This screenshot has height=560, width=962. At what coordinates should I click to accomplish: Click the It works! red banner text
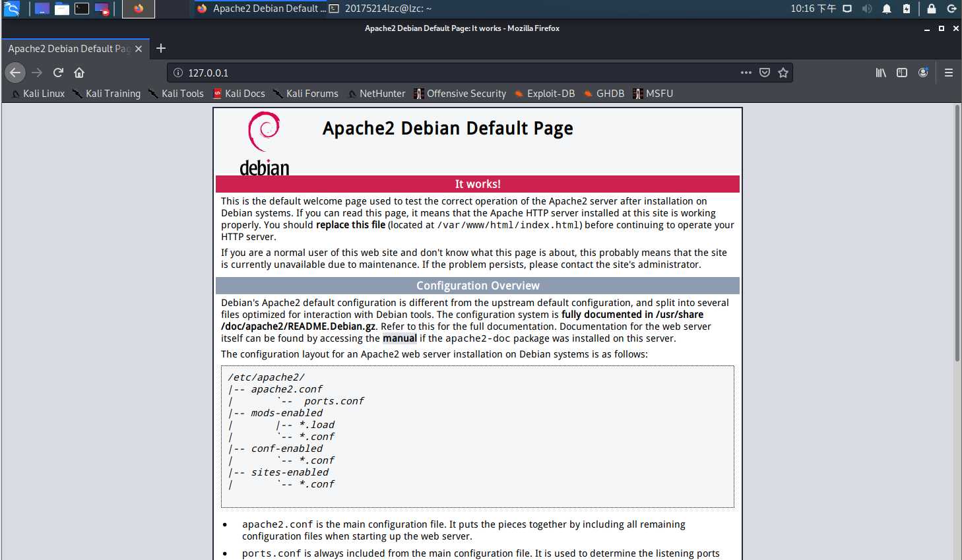click(478, 184)
